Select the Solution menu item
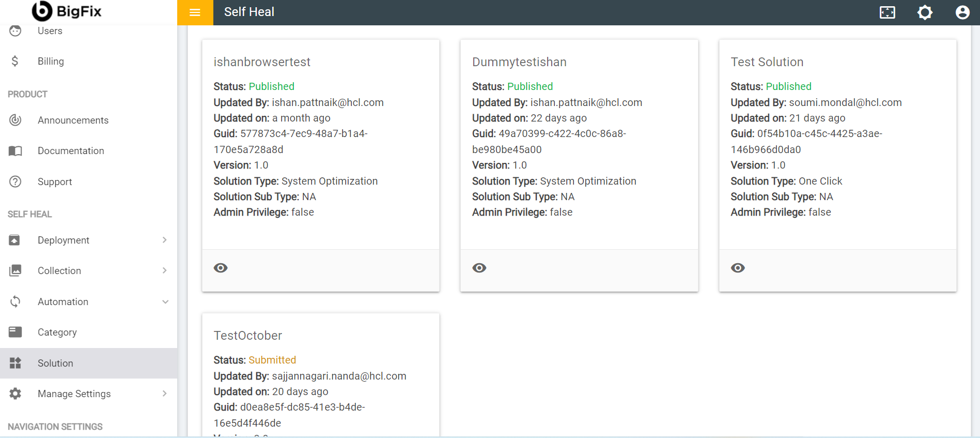 pyautogui.click(x=55, y=363)
